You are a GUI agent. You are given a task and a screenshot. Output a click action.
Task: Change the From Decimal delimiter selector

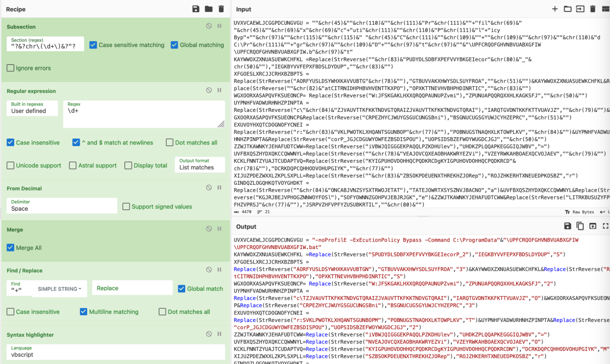coord(62,206)
